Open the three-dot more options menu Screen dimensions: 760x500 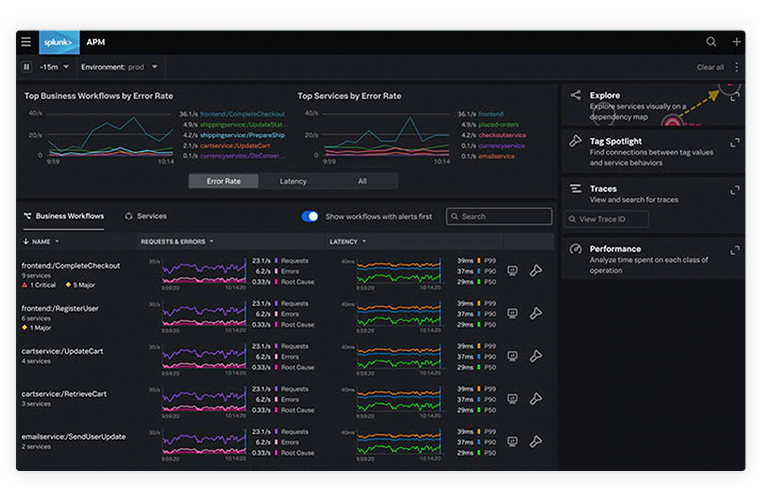737,67
